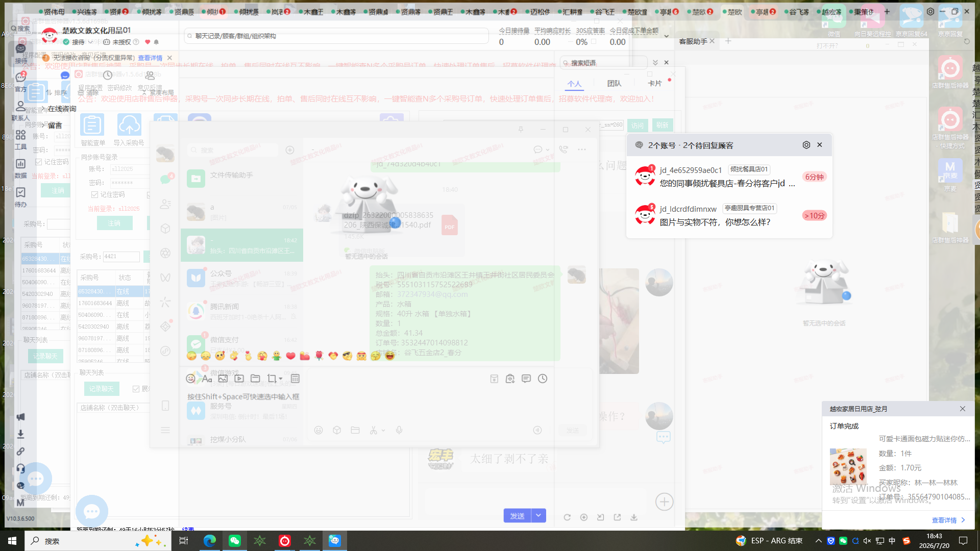The height and width of the screenshot is (551, 980).
Task: Open 腾讯新闻 chat in WeChat list
Action: [241, 310]
